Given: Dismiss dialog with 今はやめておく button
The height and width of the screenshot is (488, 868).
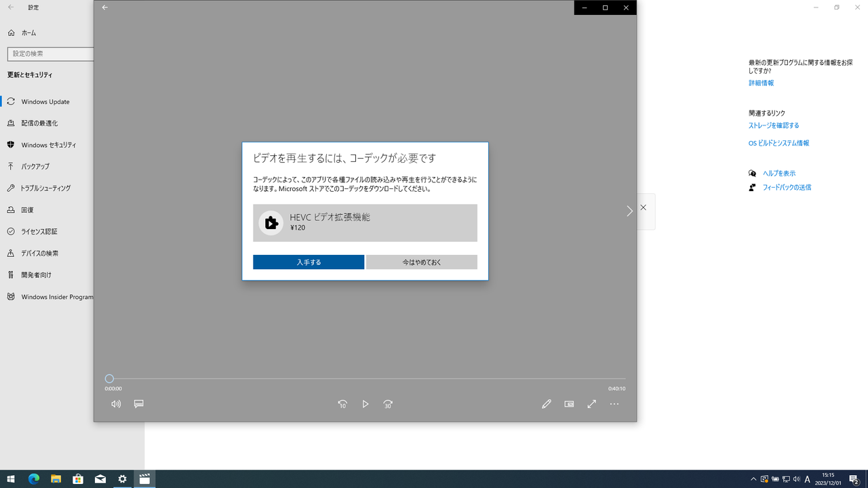Looking at the screenshot, I should click(x=422, y=262).
